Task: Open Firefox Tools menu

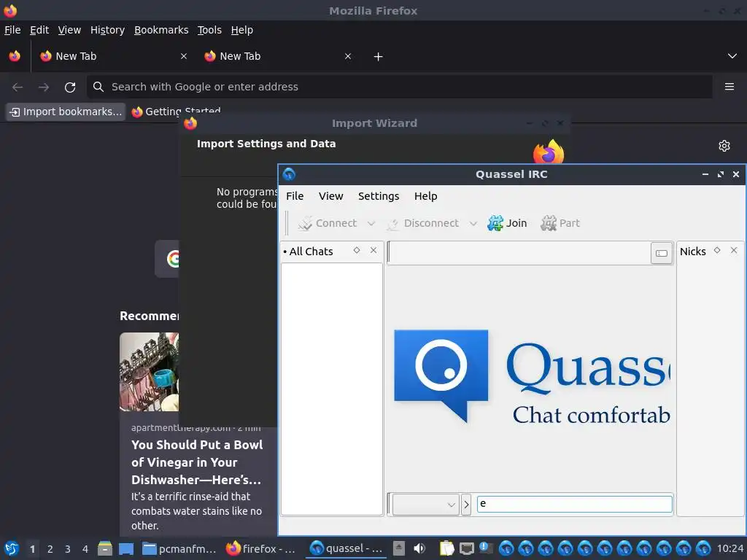Action: (x=209, y=30)
